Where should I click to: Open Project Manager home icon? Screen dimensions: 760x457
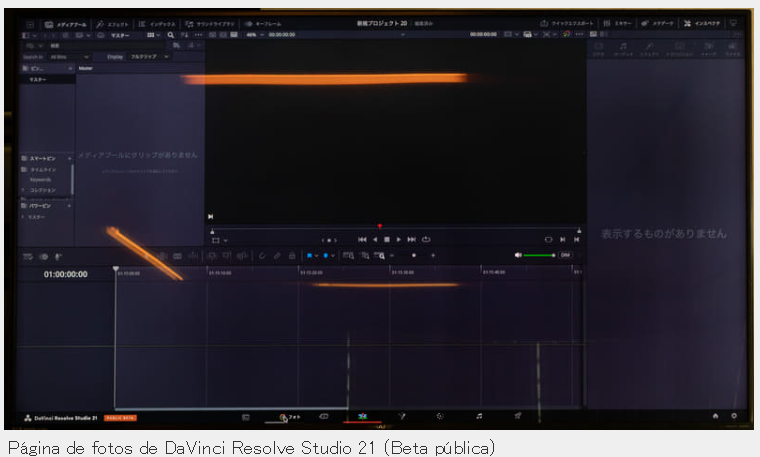coord(715,416)
